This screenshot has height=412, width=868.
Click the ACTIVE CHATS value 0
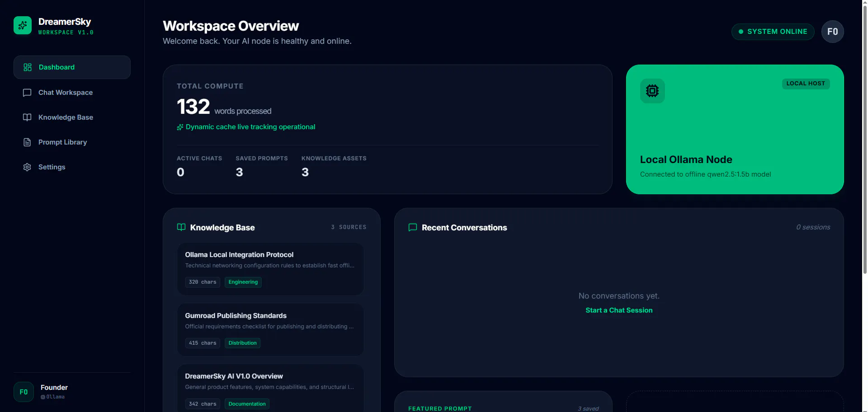tap(180, 172)
